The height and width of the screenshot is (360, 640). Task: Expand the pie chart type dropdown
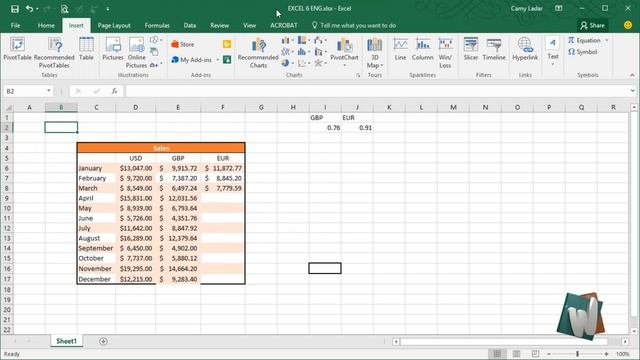click(x=293, y=63)
